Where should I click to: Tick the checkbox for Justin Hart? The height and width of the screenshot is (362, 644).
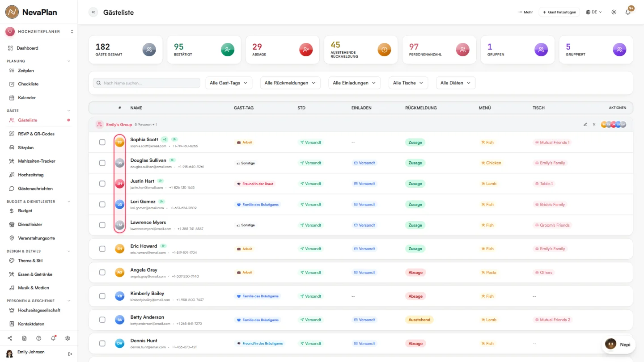coord(102,184)
